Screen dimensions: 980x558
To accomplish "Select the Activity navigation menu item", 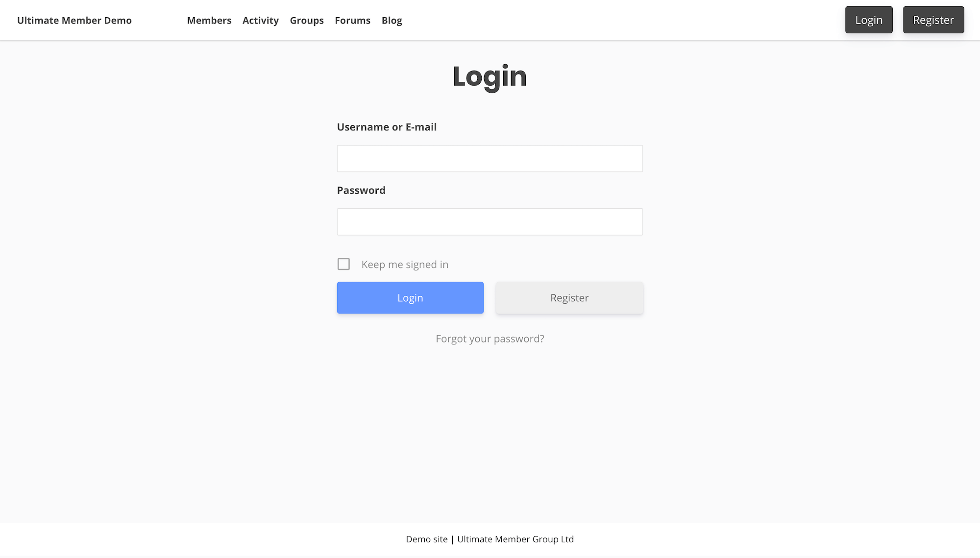I will [261, 20].
